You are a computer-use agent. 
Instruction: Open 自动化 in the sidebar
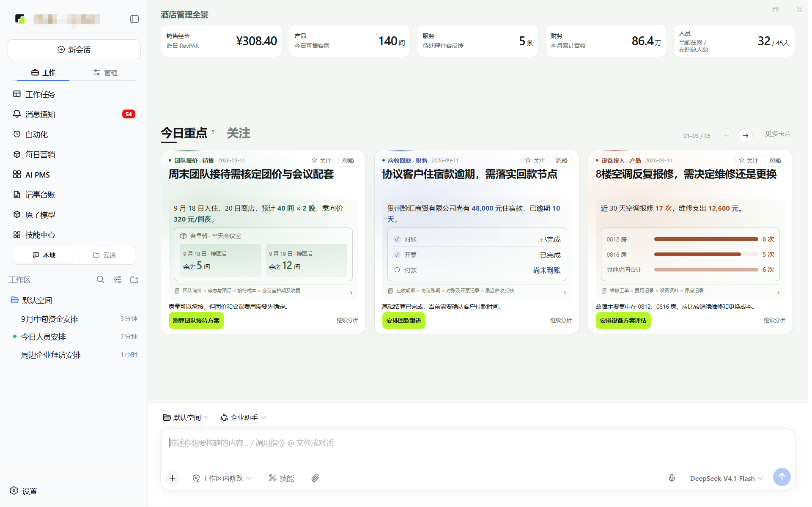[x=74, y=134]
